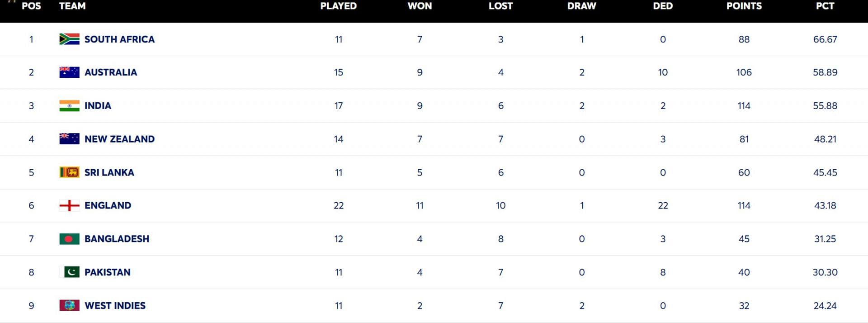Click the India flag icon
The width and height of the screenshot is (868, 323).
pos(69,106)
